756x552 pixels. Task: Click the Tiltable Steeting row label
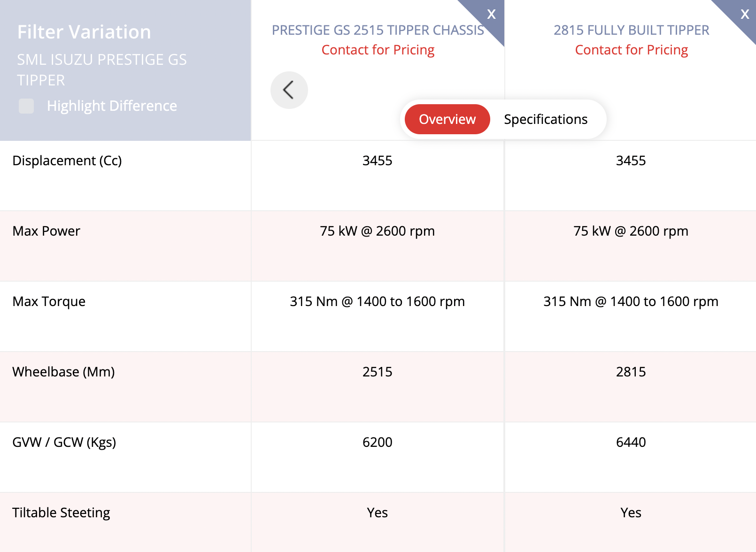[x=61, y=513]
